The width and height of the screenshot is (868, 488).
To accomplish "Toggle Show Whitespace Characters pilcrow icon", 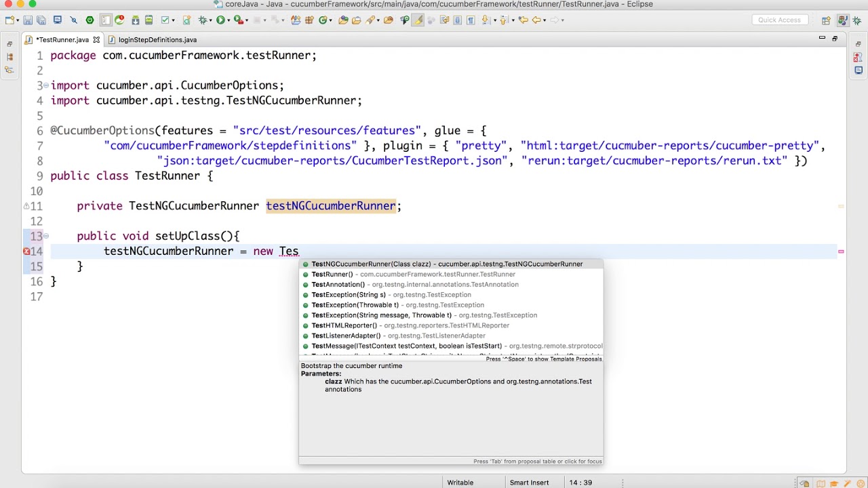I will tap(471, 20).
